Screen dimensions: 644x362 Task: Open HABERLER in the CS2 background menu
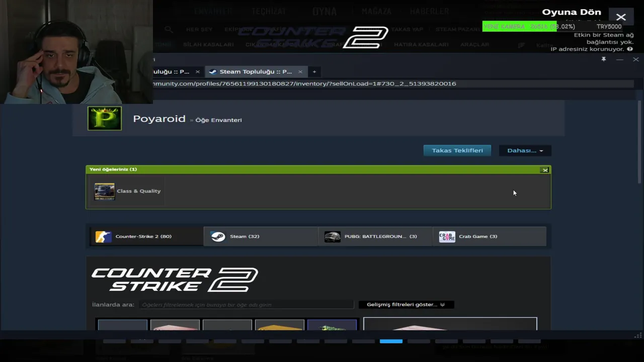(x=429, y=11)
